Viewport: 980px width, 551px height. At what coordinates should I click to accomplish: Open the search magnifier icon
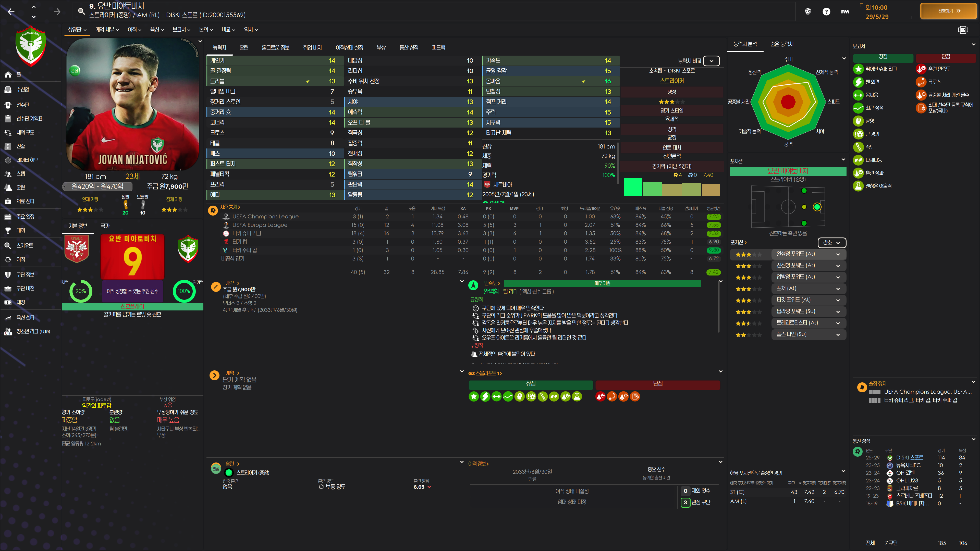(x=81, y=11)
